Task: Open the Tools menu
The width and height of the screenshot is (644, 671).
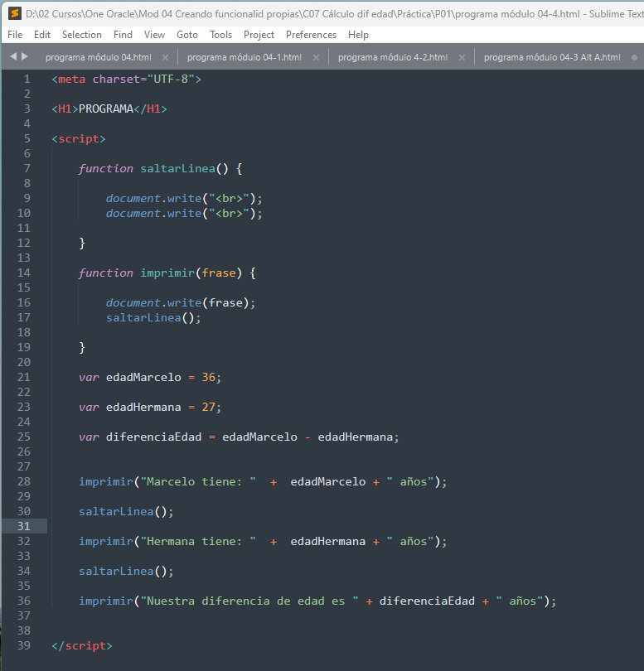Action: click(x=220, y=35)
